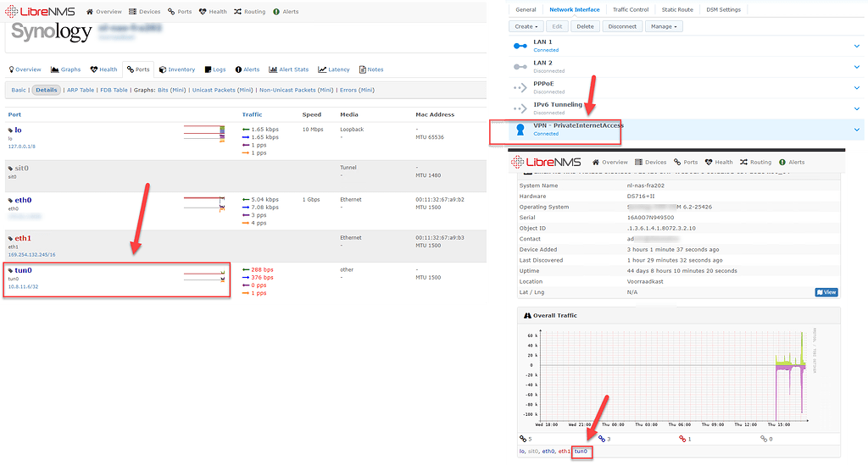Open the Logs tab
Viewport: 868px width, 465px height.
click(215, 69)
